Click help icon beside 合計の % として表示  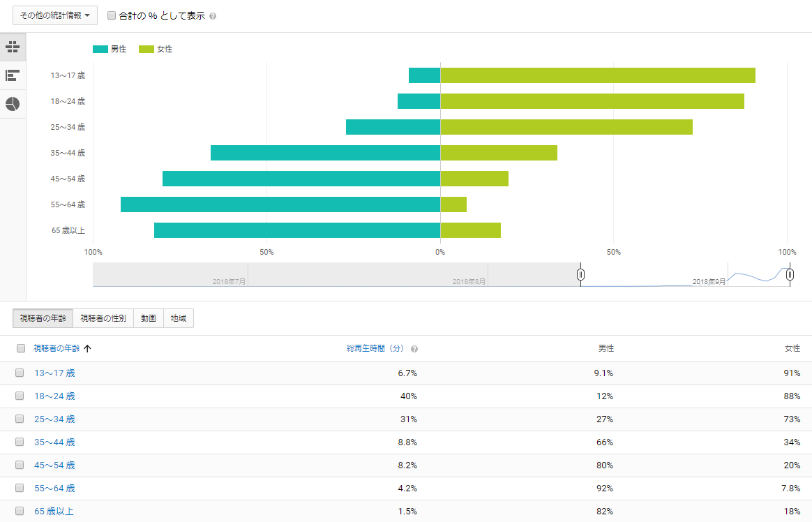[213, 16]
